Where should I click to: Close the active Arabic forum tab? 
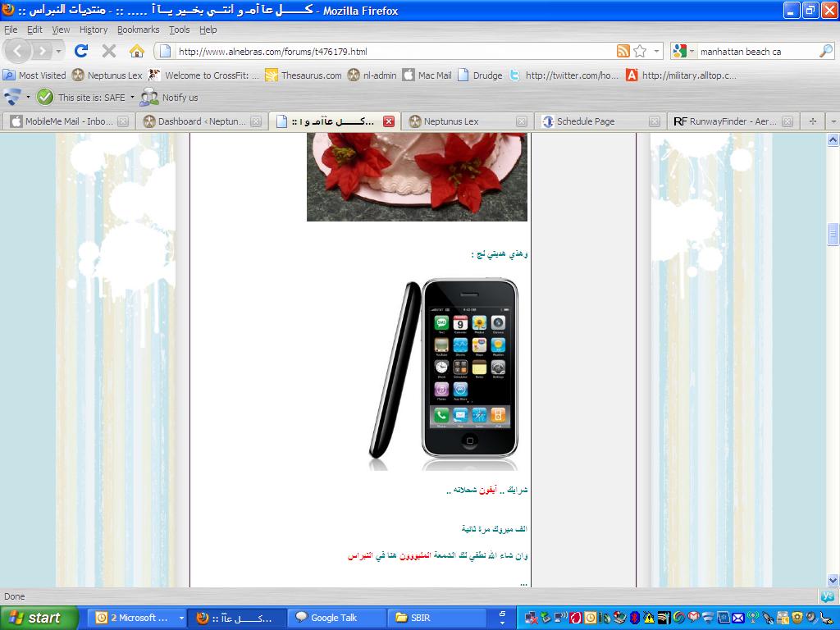389,121
